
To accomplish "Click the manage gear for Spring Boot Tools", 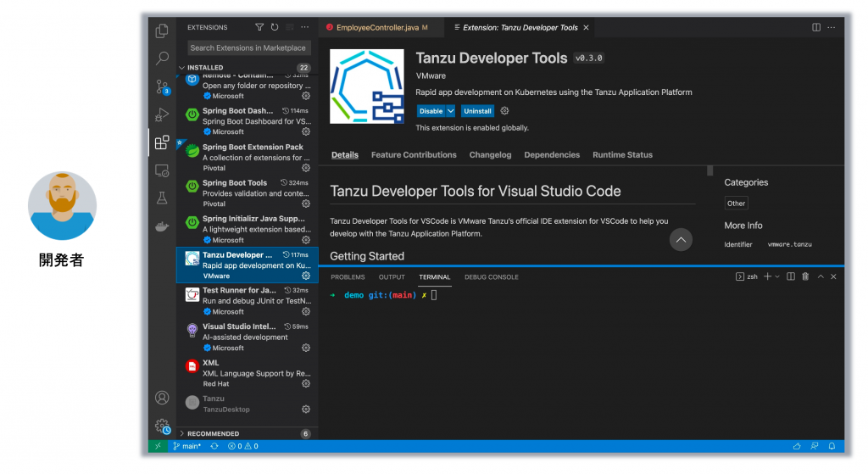I will click(x=306, y=204).
